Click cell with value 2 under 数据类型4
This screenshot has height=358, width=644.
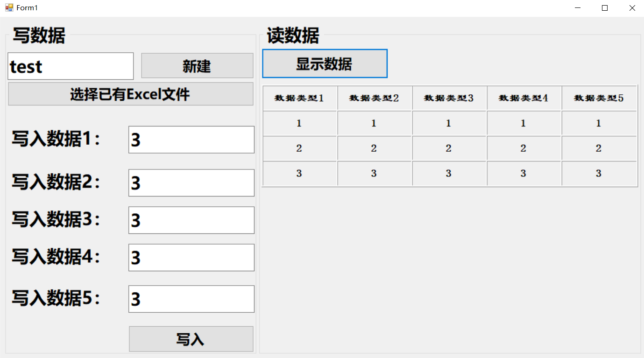(x=524, y=148)
